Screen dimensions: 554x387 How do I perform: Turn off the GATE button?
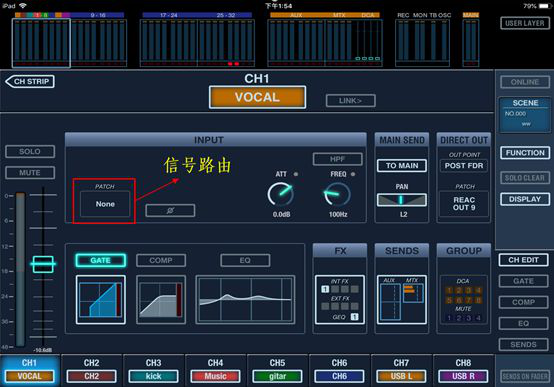pyautogui.click(x=101, y=260)
